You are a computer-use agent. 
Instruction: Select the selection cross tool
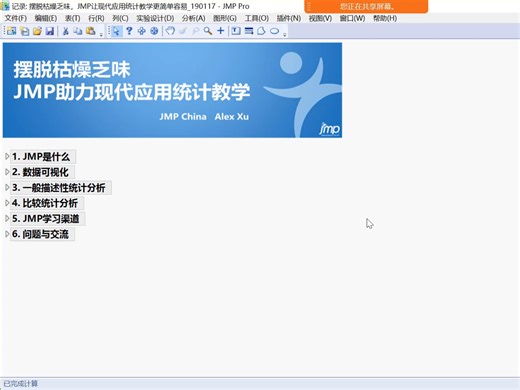(142, 31)
